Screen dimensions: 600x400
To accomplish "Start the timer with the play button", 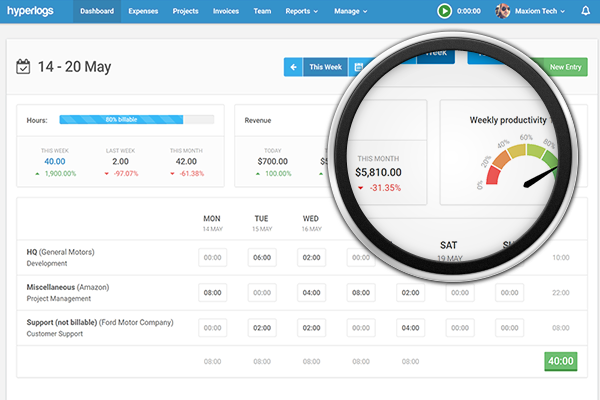I will (444, 11).
